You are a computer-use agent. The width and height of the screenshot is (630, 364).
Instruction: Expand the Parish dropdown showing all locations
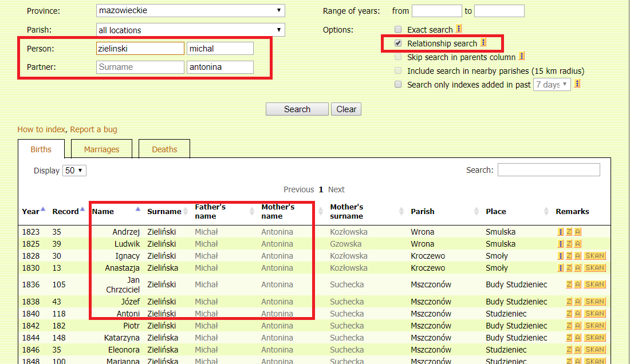[191, 30]
